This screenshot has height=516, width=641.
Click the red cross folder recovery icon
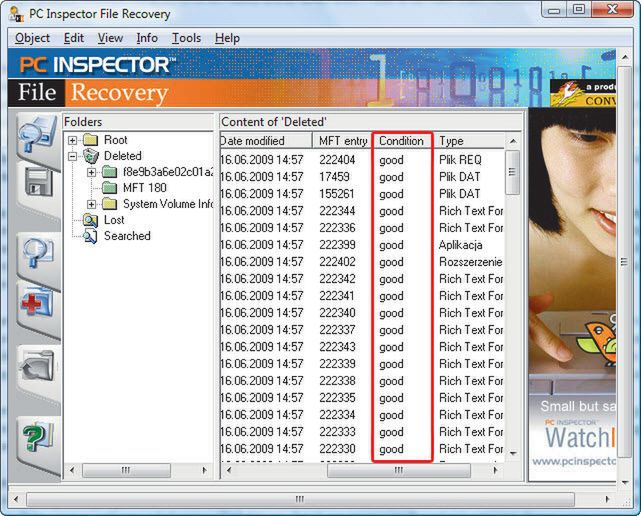pyautogui.click(x=36, y=303)
